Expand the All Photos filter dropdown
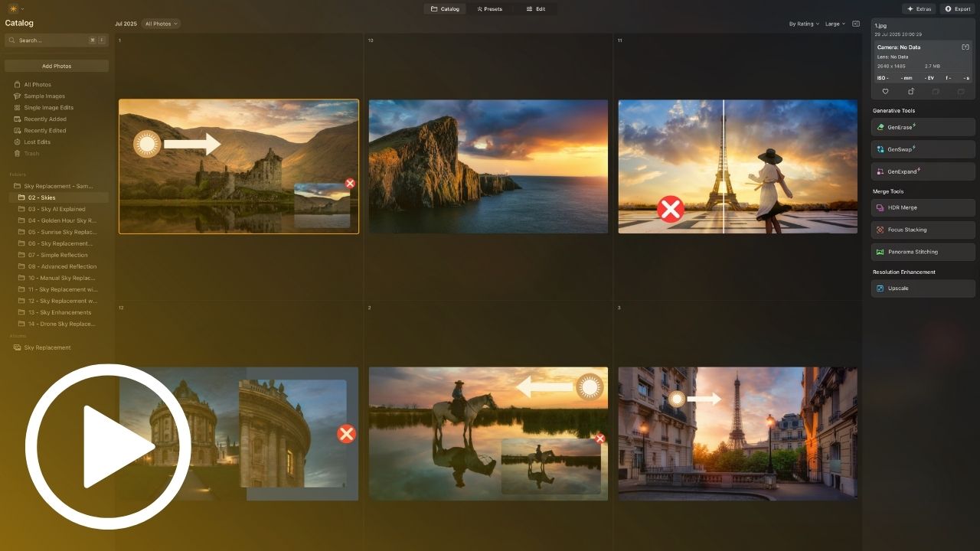 [161, 24]
